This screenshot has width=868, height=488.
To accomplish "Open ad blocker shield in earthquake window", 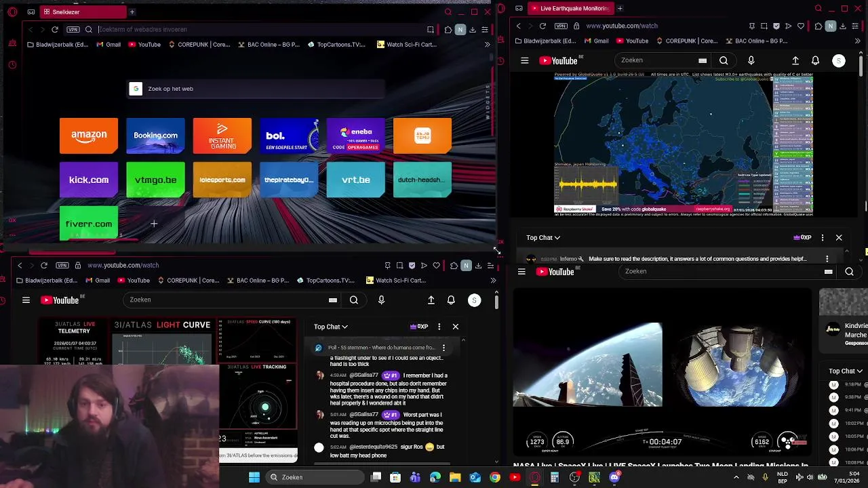I will (776, 26).
